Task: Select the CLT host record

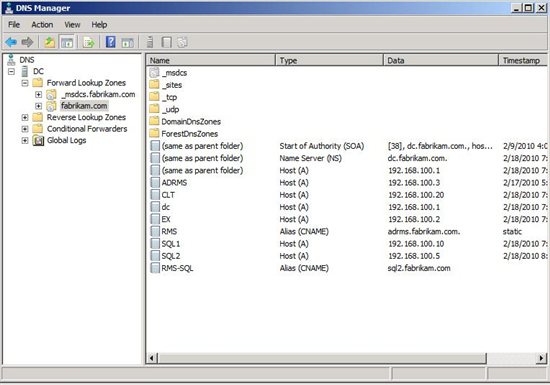Action: pyautogui.click(x=347, y=195)
